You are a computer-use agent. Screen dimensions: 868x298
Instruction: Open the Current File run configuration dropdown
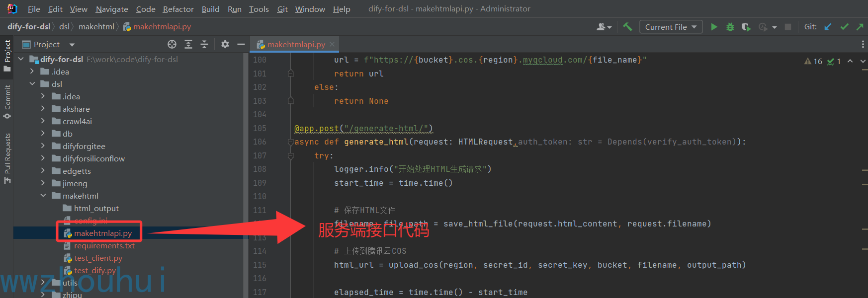pos(671,27)
